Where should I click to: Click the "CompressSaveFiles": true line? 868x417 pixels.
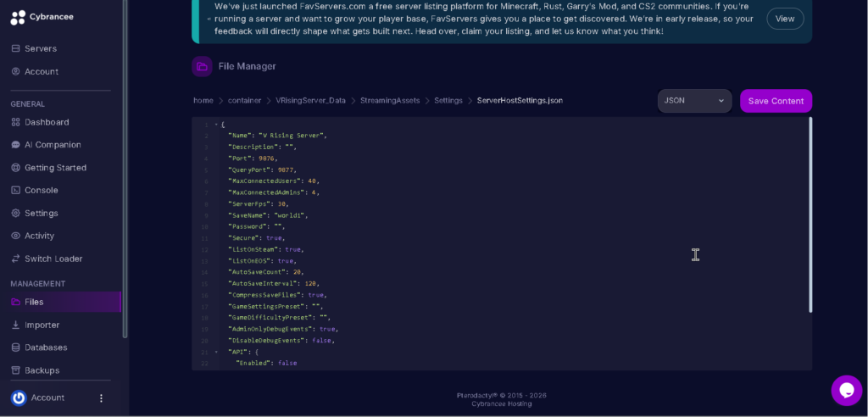tap(277, 295)
